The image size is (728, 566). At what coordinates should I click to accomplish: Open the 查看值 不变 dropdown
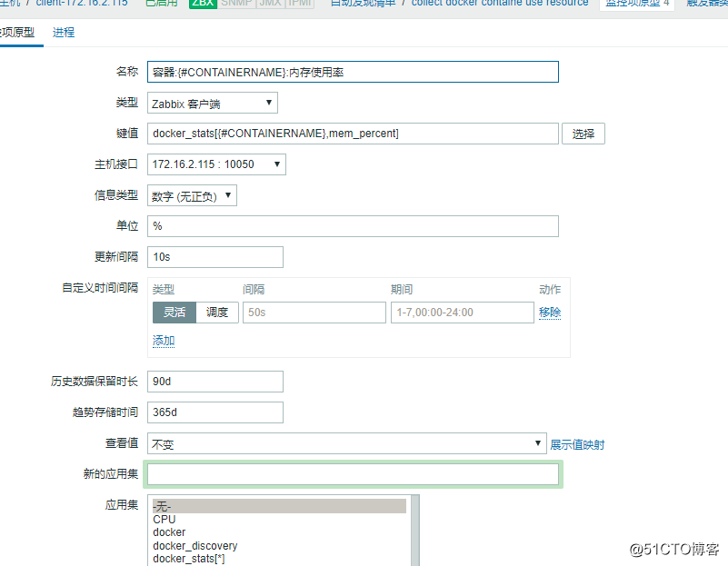[x=347, y=443]
